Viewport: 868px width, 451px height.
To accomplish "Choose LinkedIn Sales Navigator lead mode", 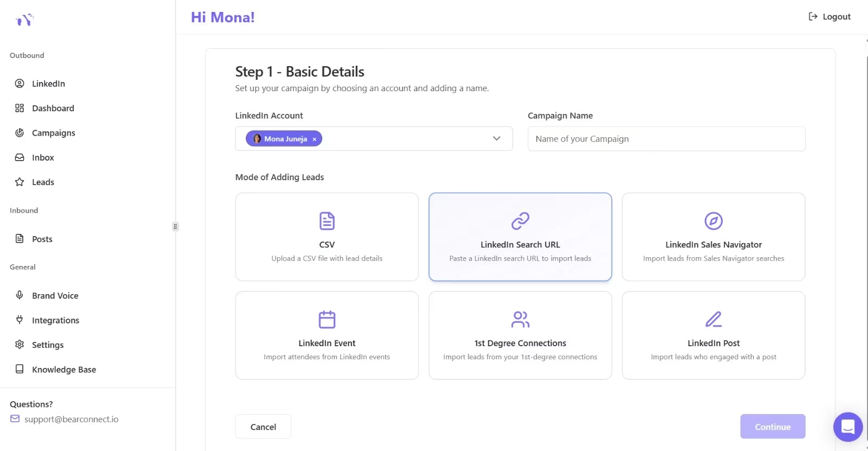I will click(x=713, y=237).
